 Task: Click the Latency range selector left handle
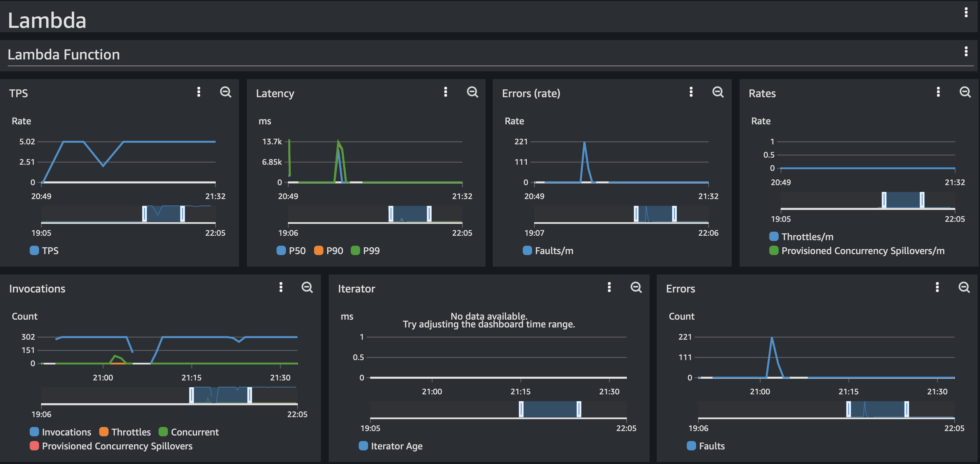tap(391, 214)
